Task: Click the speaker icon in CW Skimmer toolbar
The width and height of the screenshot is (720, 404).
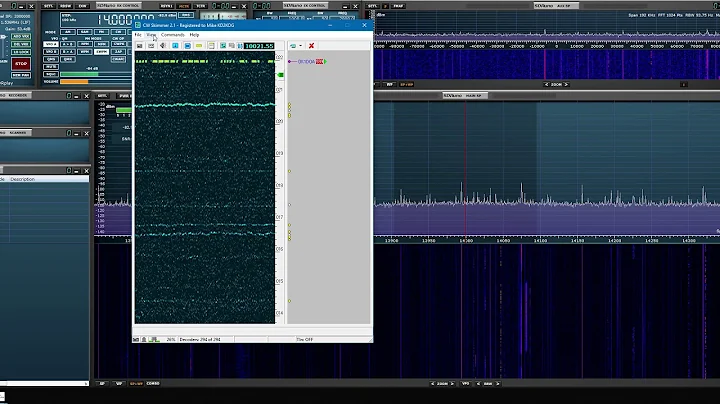Action: coord(163,46)
